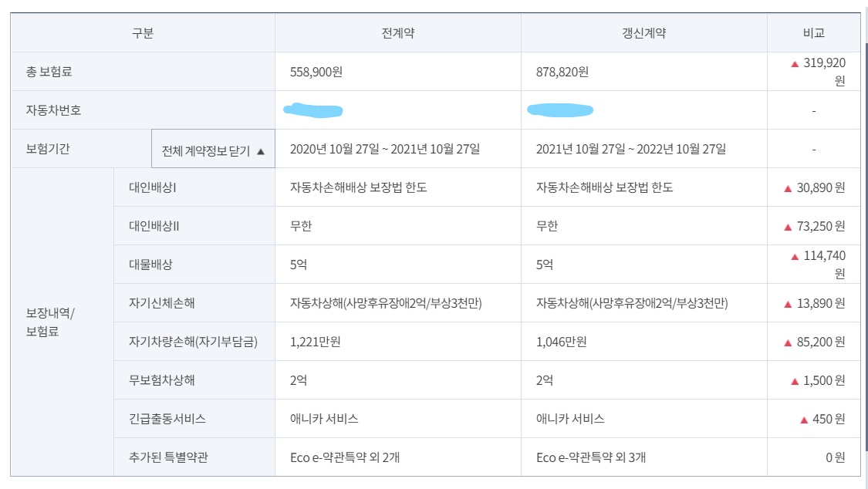Screen dimensions: 868x489
Task: Click the up arrow beside 전체 계약정보 닫기
Action: pyautogui.click(x=261, y=152)
